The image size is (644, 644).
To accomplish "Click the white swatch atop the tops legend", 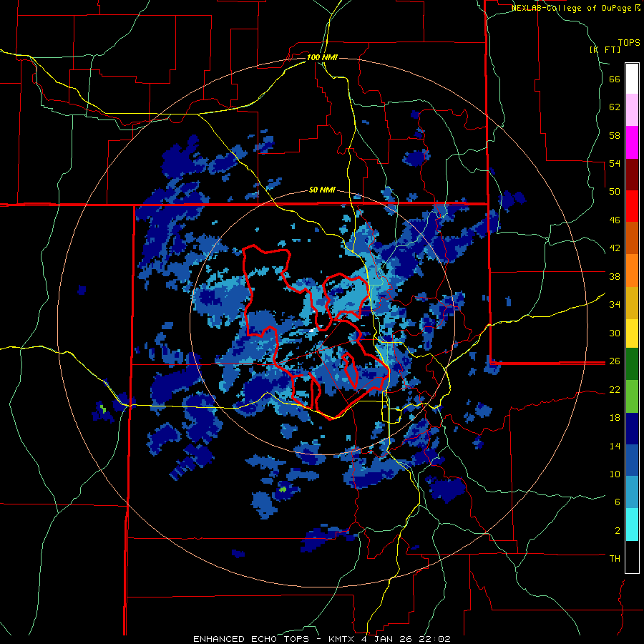I will pyautogui.click(x=632, y=79).
